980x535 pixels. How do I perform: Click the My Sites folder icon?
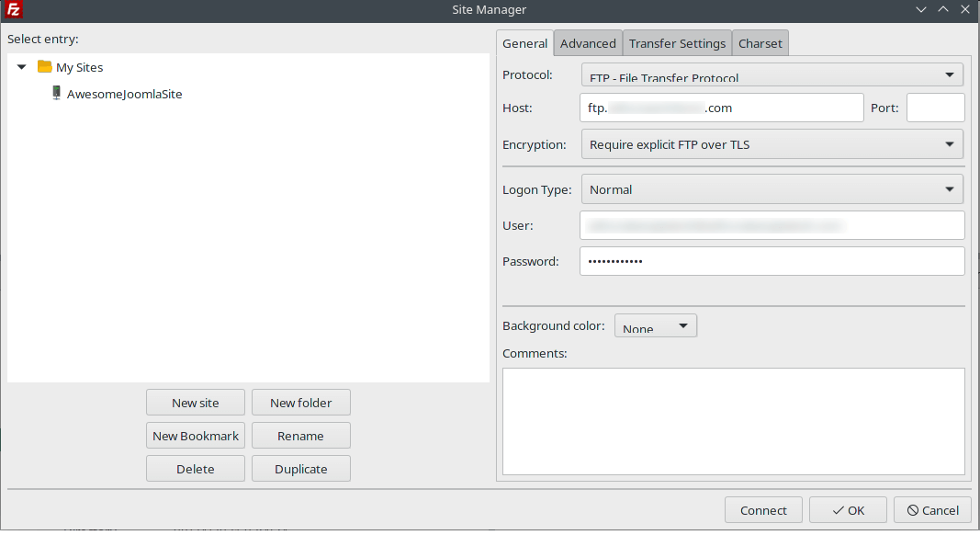coord(43,66)
